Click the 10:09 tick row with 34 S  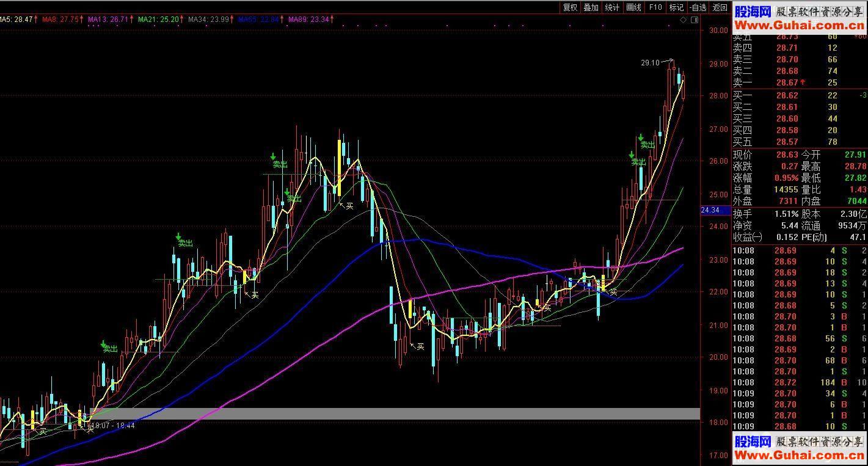[800, 393]
